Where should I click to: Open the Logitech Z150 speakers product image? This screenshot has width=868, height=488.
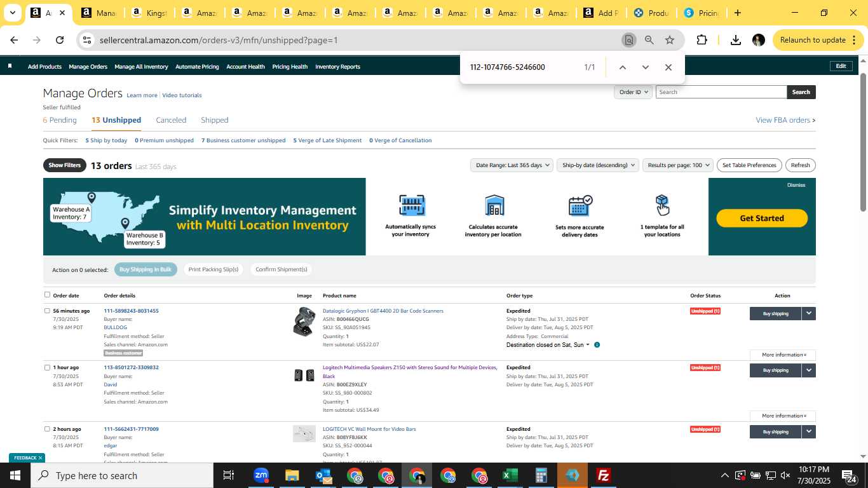click(304, 376)
